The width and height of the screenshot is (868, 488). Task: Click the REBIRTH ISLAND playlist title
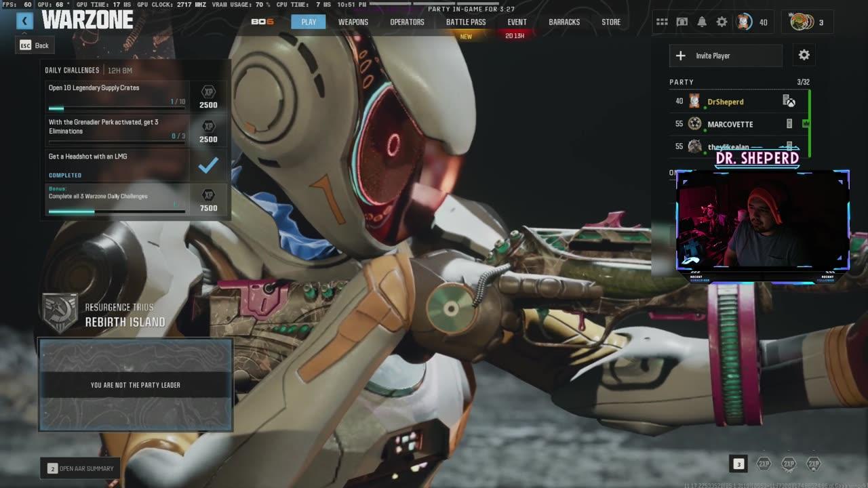coord(125,323)
